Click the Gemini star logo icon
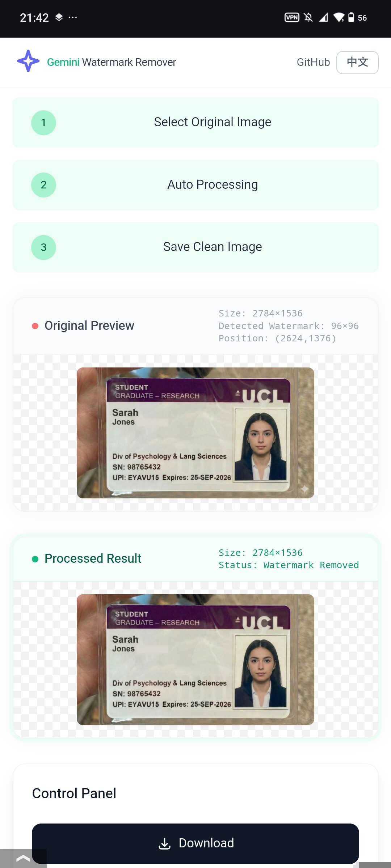The image size is (391, 868). pyautogui.click(x=28, y=61)
